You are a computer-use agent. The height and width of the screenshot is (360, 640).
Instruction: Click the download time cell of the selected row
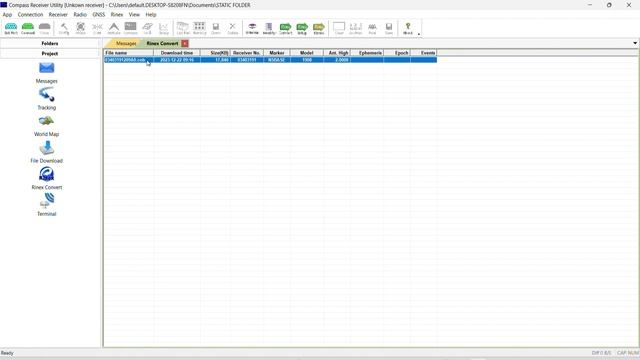coord(177,60)
